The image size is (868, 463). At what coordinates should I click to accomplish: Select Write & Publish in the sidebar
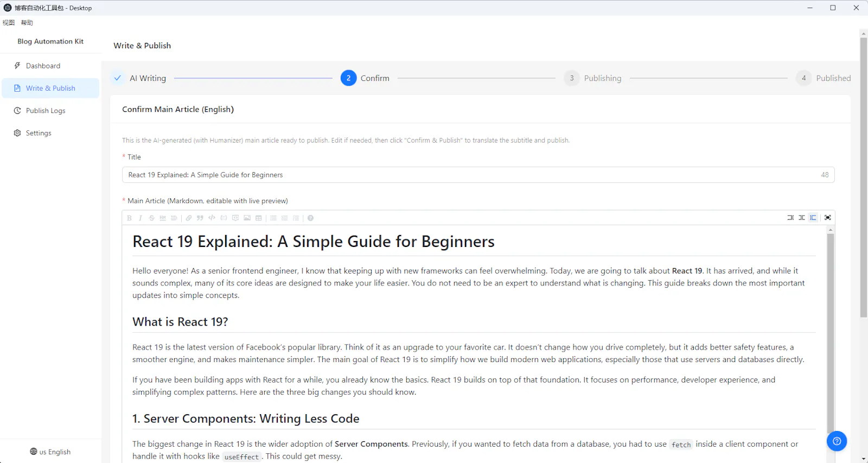tap(50, 88)
